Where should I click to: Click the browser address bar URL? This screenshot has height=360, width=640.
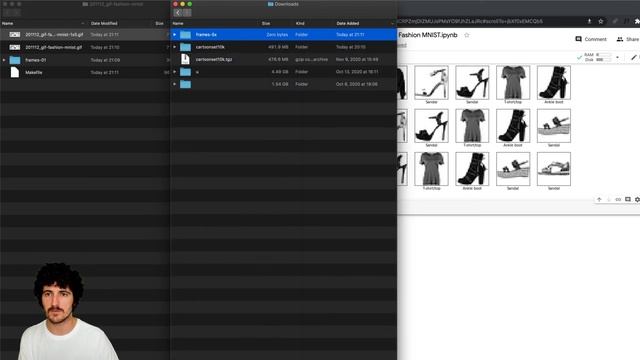[470, 21]
